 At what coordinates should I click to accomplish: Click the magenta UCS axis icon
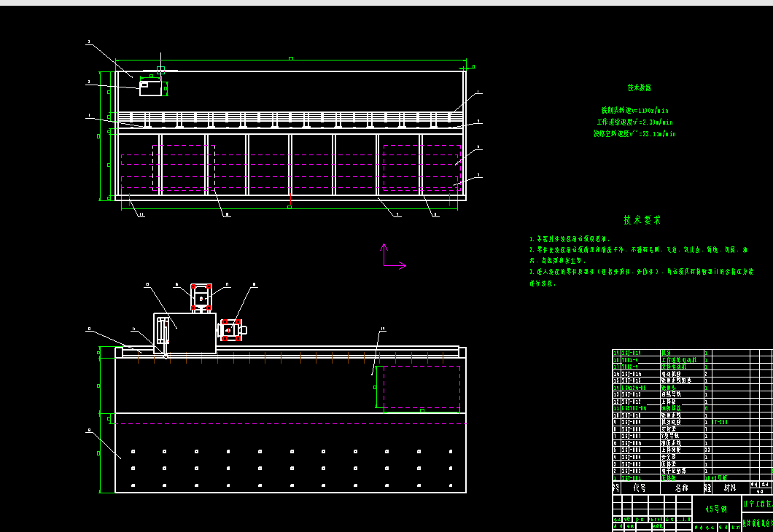coord(395,256)
